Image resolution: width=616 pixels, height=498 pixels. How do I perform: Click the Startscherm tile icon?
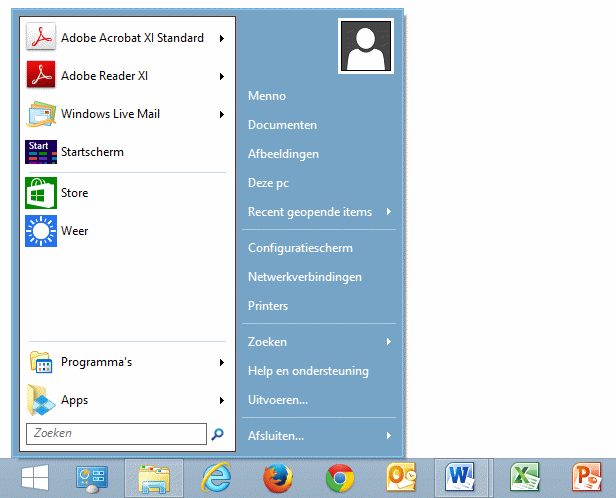pos(41,152)
